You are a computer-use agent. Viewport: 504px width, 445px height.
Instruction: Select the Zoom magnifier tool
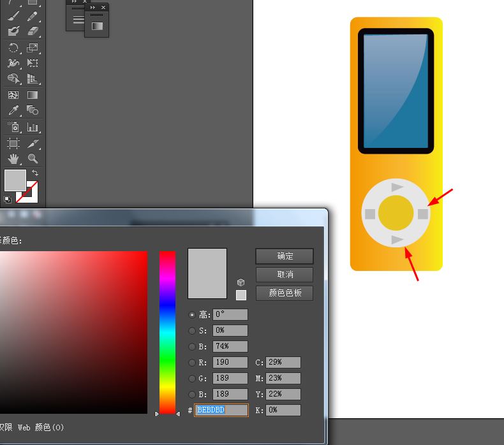[33, 159]
